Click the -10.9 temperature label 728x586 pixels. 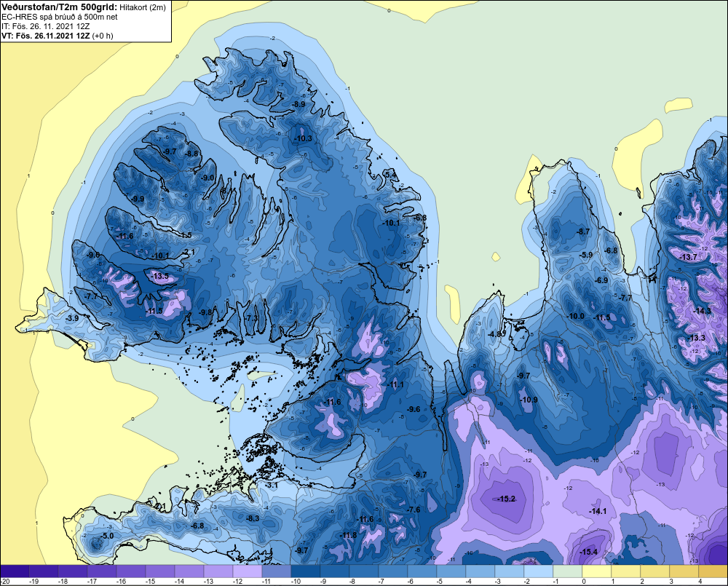(x=529, y=400)
